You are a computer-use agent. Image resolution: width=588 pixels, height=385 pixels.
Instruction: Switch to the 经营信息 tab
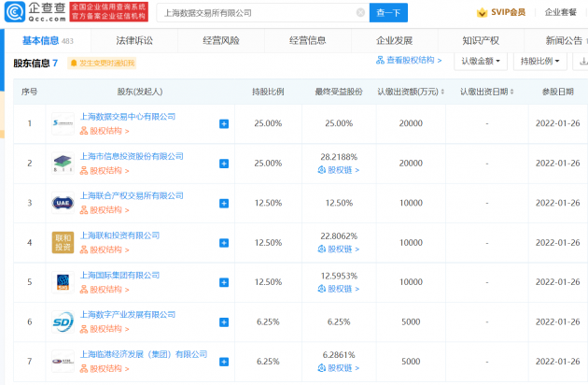(307, 40)
